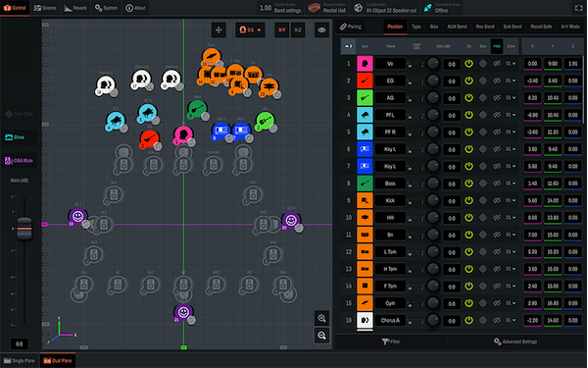The image size is (588, 368).
Task: Click the green AG guitar icon in list
Action: [365, 97]
